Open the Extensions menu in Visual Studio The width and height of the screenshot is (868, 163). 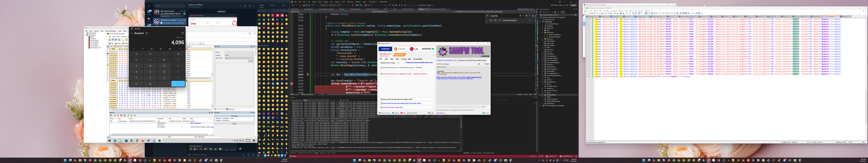(x=350, y=2)
